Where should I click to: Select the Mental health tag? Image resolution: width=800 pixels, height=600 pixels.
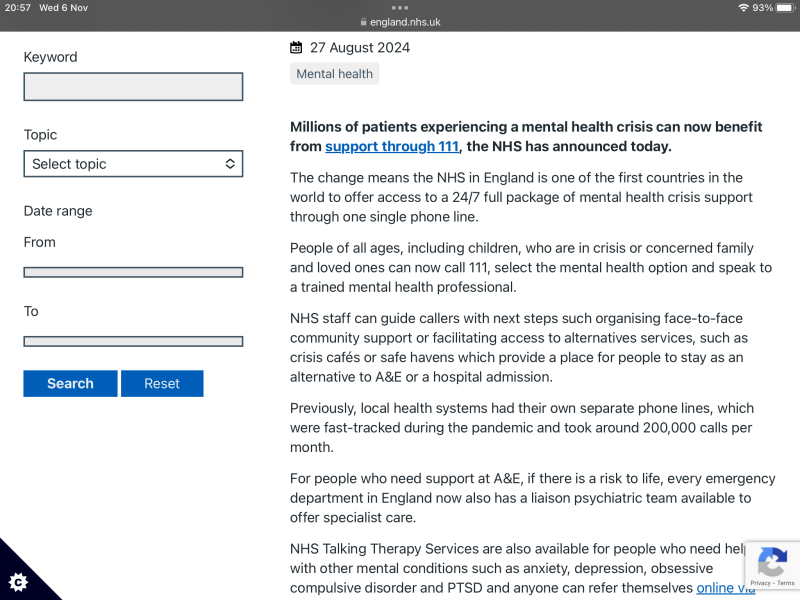pos(334,74)
